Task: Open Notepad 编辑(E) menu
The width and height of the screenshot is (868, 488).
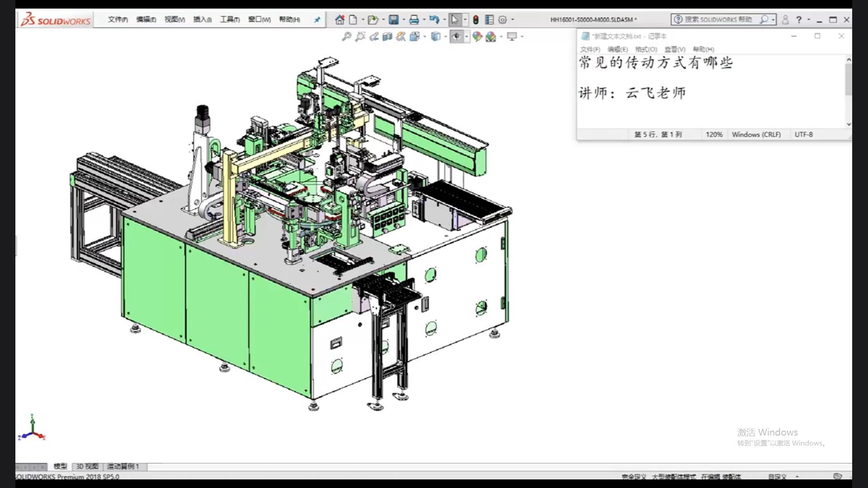Action: [x=618, y=49]
